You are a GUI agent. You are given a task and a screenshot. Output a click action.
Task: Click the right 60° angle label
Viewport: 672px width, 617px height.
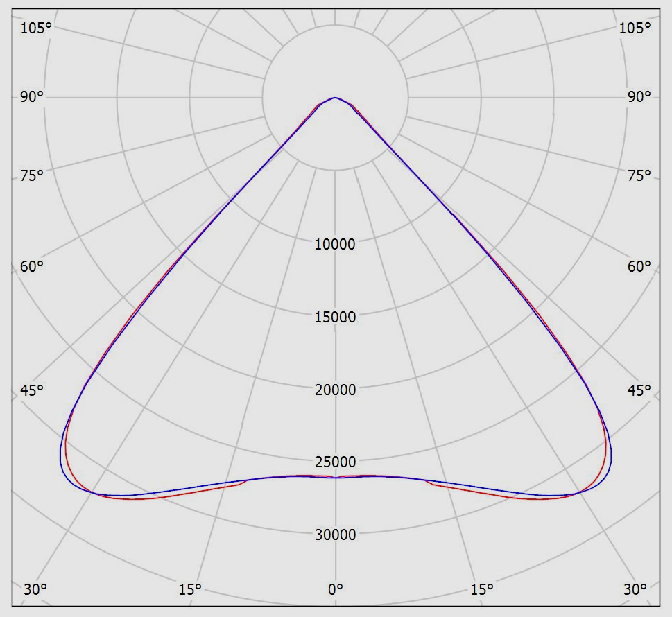point(639,266)
